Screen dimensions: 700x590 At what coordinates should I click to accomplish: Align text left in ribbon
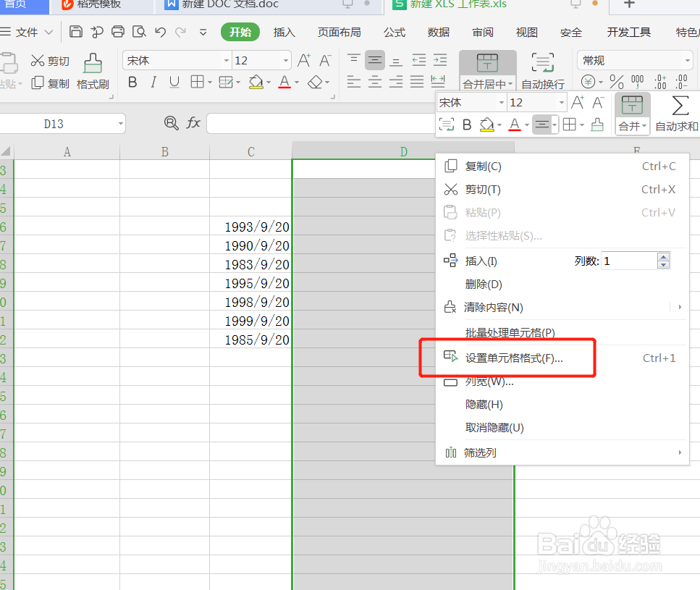353,81
